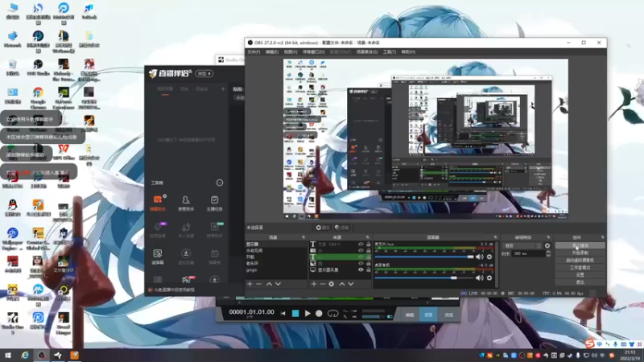Move the selected source up
Screen dimensions: 644x362
tap(341, 284)
